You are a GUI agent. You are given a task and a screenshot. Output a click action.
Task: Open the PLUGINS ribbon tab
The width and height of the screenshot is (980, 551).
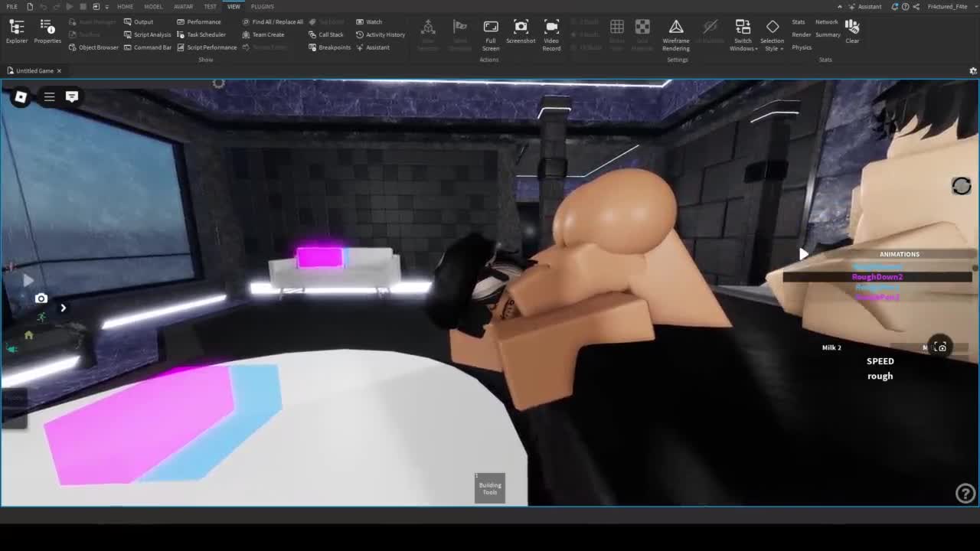coord(262,7)
